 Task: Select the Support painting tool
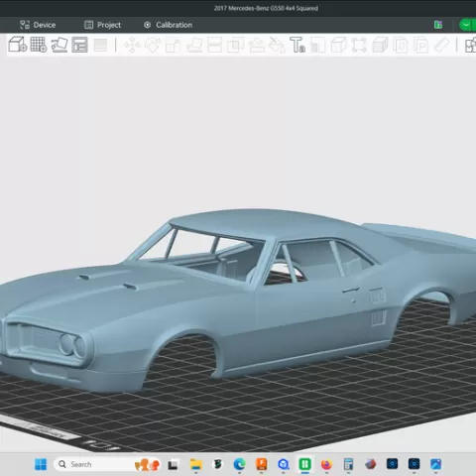pyautogui.click(x=256, y=45)
